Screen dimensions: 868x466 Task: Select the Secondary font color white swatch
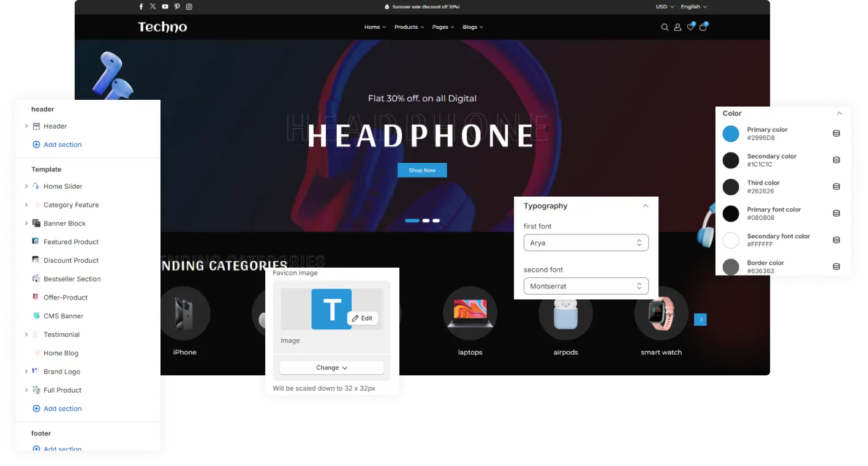[x=731, y=240]
